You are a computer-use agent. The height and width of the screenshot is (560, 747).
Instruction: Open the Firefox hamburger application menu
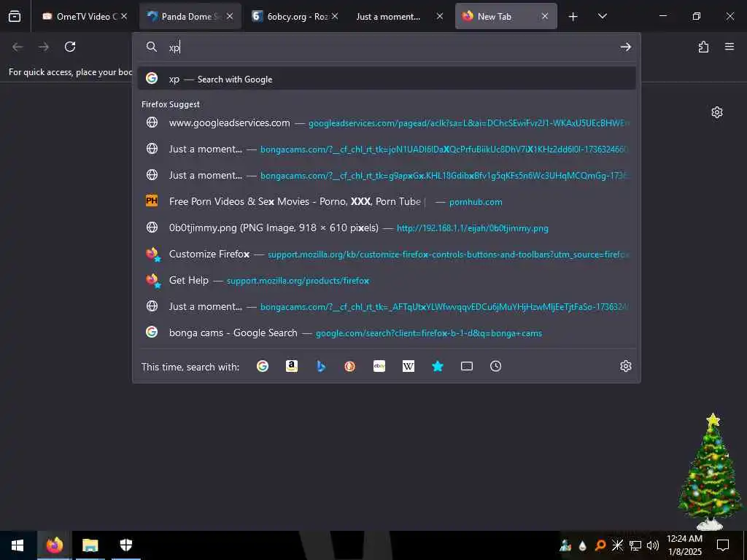pyautogui.click(x=729, y=47)
